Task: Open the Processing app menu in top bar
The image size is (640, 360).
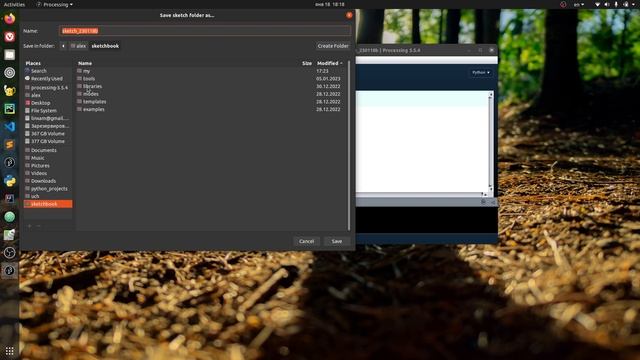Action: pyautogui.click(x=55, y=4)
